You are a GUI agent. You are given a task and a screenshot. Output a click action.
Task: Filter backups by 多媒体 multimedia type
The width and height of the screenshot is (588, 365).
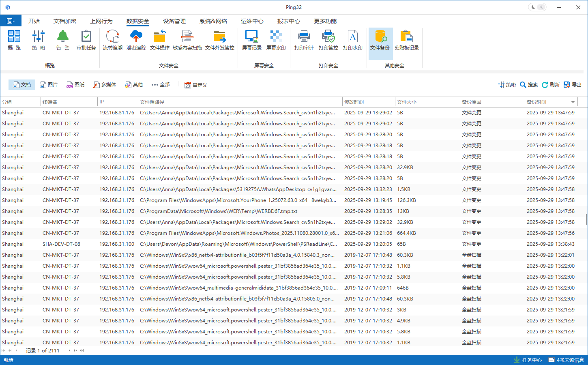click(105, 85)
